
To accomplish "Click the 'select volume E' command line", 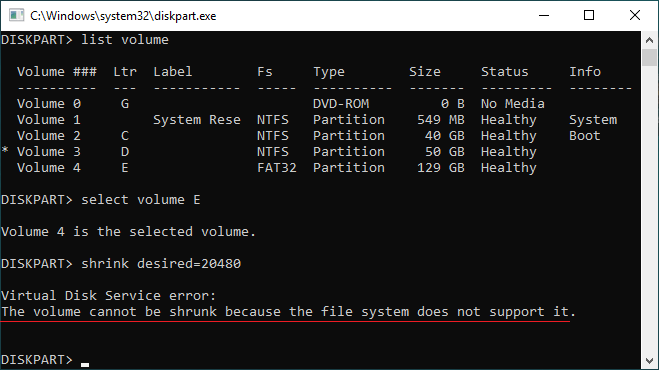I will tap(101, 200).
